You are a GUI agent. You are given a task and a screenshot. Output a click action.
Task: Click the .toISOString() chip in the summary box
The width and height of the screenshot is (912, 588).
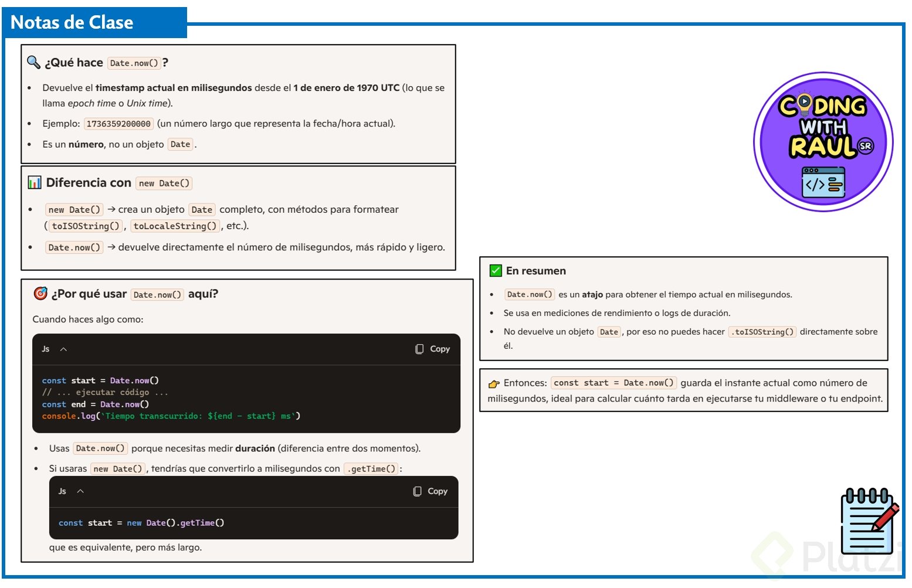pyautogui.click(x=762, y=332)
